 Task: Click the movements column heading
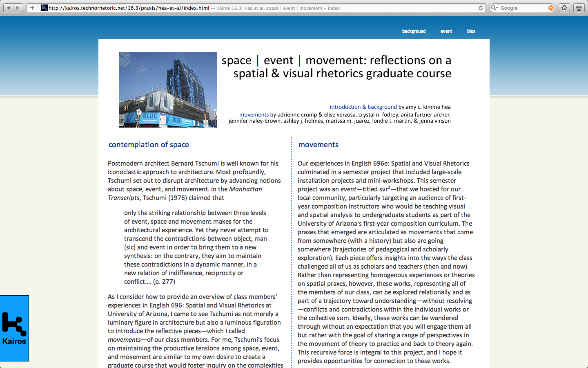pyautogui.click(x=318, y=145)
